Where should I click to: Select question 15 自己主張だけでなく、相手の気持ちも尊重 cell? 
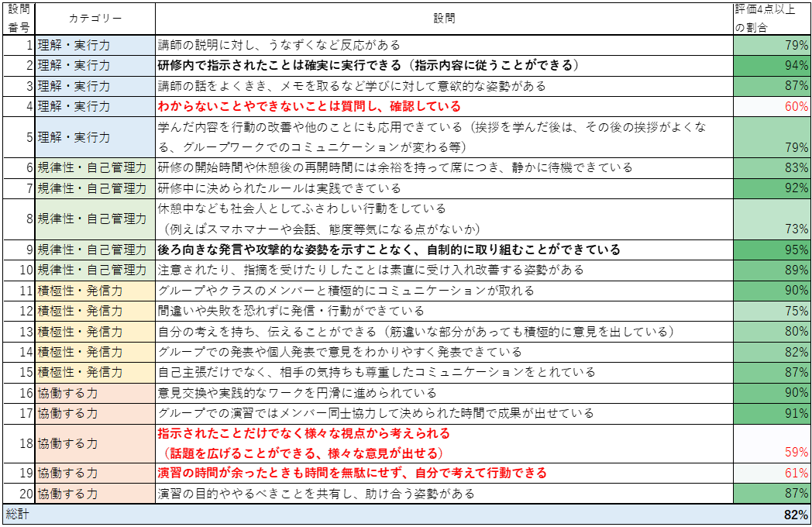click(444, 372)
